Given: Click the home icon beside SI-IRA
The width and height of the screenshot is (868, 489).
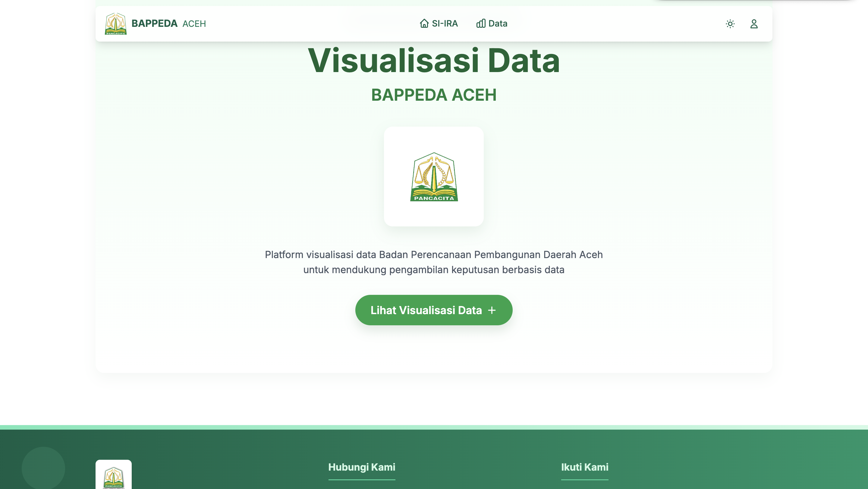Looking at the screenshot, I should (424, 23).
